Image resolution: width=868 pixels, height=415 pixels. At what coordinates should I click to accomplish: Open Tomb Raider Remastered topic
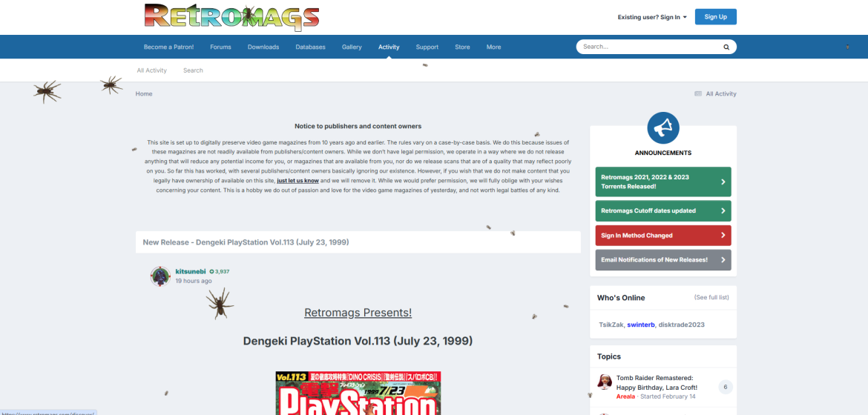coord(657,382)
